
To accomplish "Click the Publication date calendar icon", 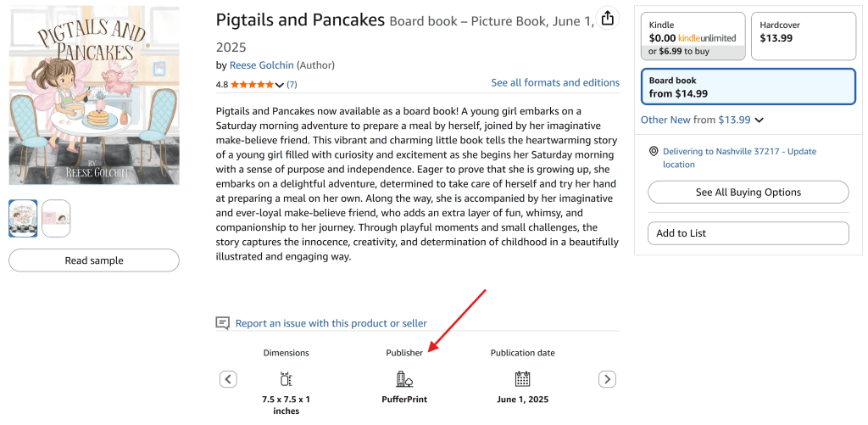I will coord(522,379).
